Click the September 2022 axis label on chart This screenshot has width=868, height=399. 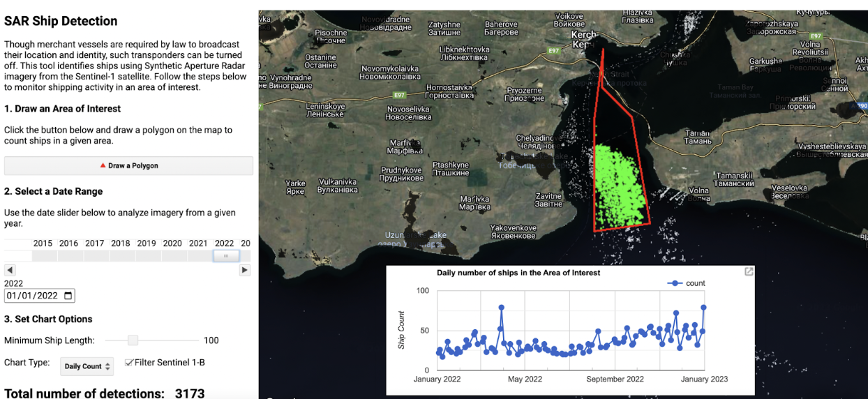pyautogui.click(x=615, y=379)
